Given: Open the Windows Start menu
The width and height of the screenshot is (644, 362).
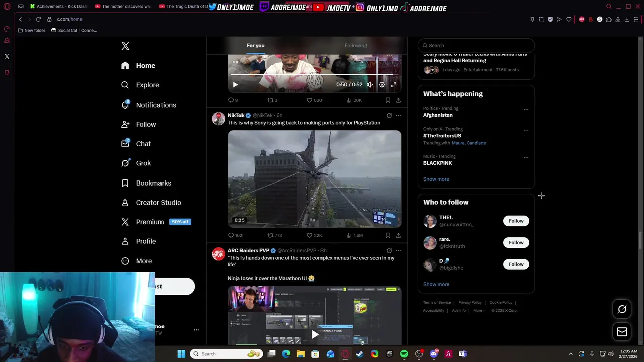Looking at the screenshot, I should [181, 354].
